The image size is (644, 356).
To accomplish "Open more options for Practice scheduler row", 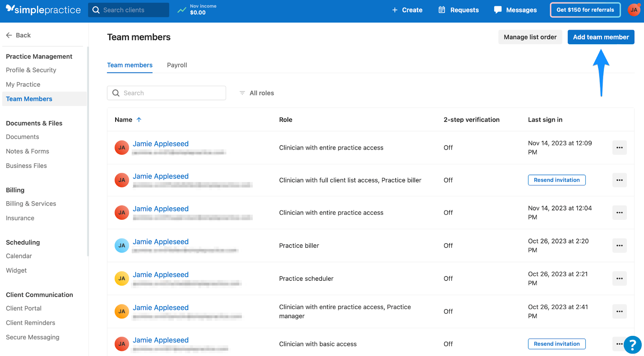I will point(619,279).
